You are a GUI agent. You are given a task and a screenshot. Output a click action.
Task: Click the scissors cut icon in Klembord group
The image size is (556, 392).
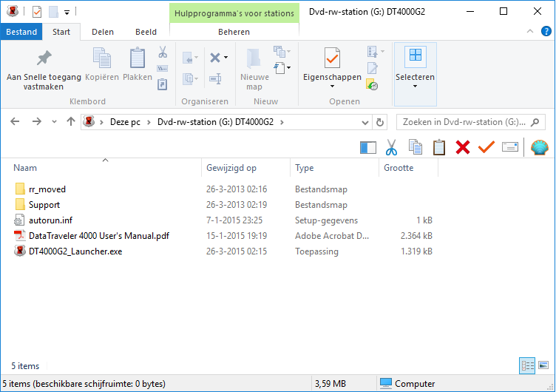[x=163, y=52]
